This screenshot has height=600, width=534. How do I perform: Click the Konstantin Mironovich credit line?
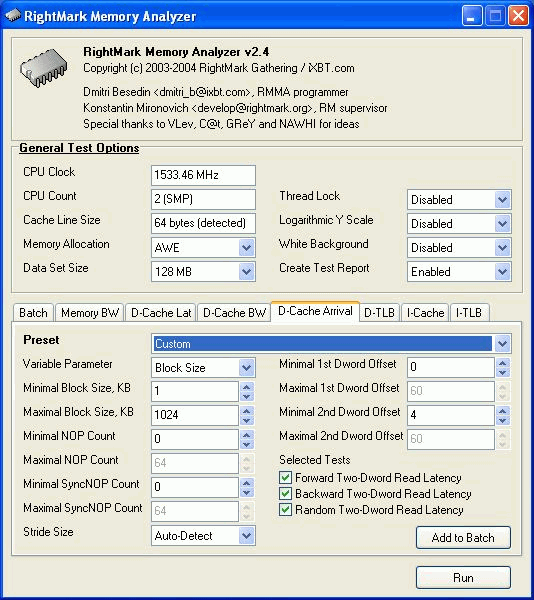[x=235, y=108]
